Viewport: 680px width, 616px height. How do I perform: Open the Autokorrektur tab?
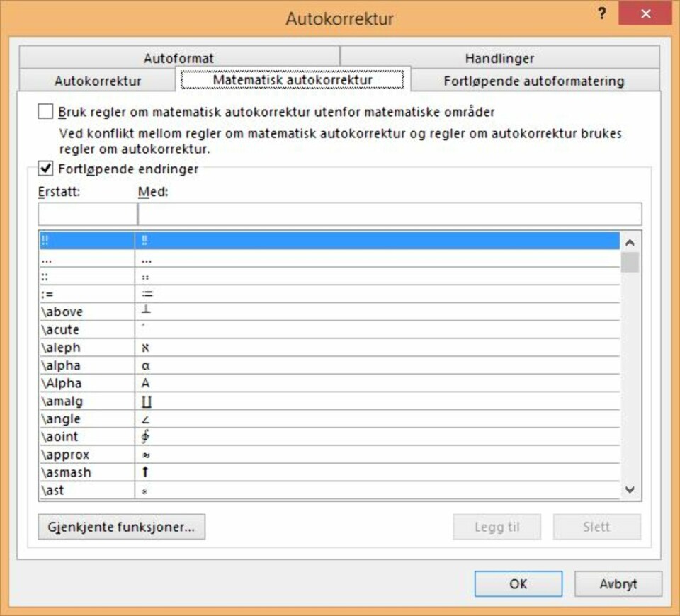[98, 81]
